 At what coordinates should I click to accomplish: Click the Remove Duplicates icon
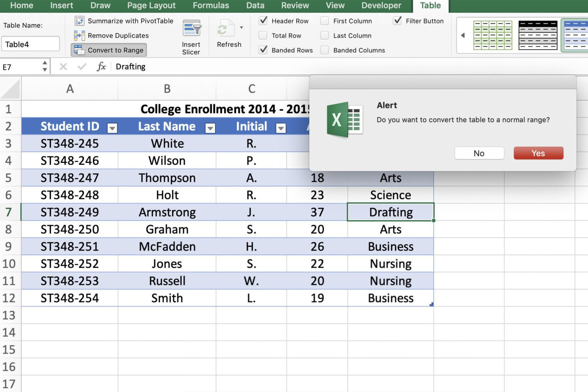click(x=80, y=36)
